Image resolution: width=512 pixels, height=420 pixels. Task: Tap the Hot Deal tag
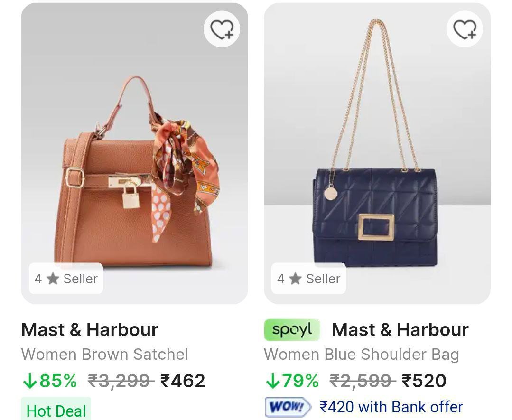(56, 411)
